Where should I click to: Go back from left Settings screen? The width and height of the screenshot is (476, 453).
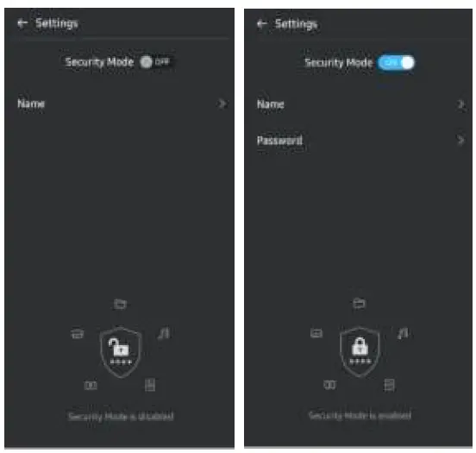22,22
